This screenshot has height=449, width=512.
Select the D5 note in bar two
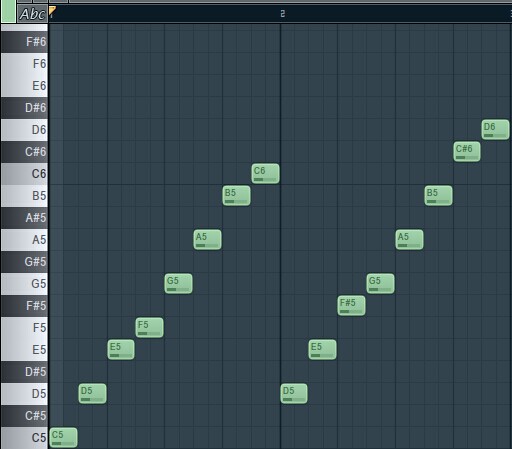coord(294,394)
